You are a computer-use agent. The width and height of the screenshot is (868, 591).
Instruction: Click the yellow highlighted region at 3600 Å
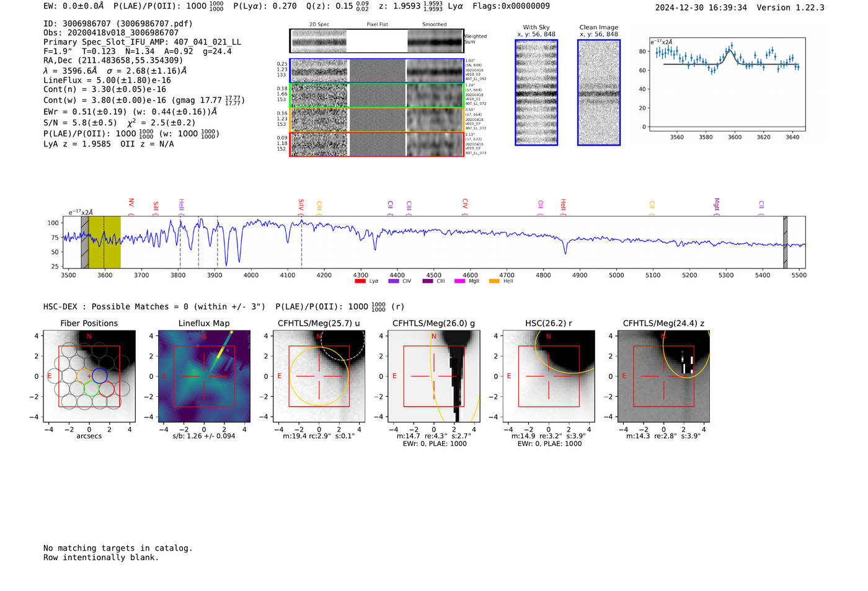tap(104, 242)
